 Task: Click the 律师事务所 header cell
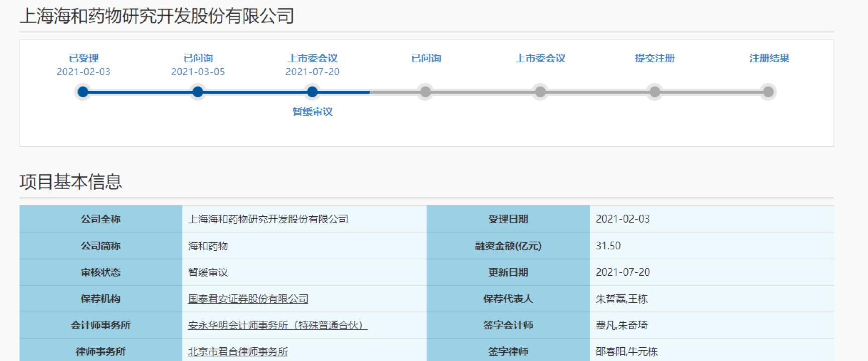pyautogui.click(x=101, y=350)
